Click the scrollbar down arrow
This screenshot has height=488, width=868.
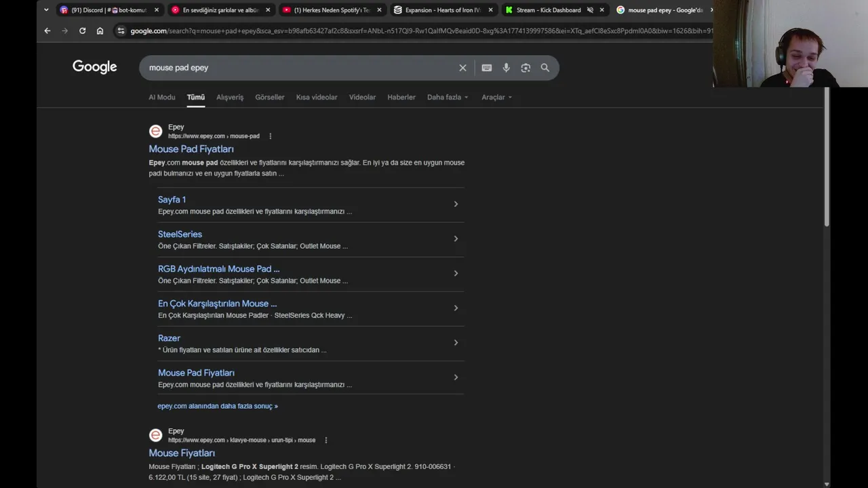[827, 484]
